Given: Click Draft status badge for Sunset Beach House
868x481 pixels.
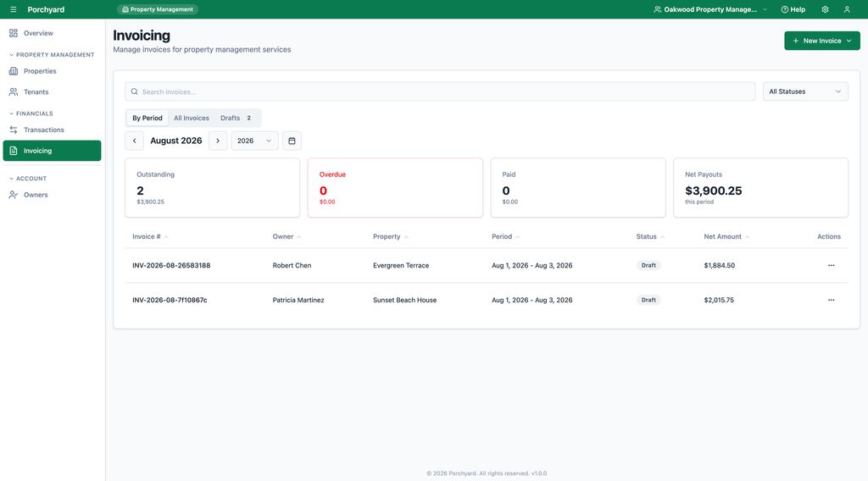Looking at the screenshot, I should 648,301.
